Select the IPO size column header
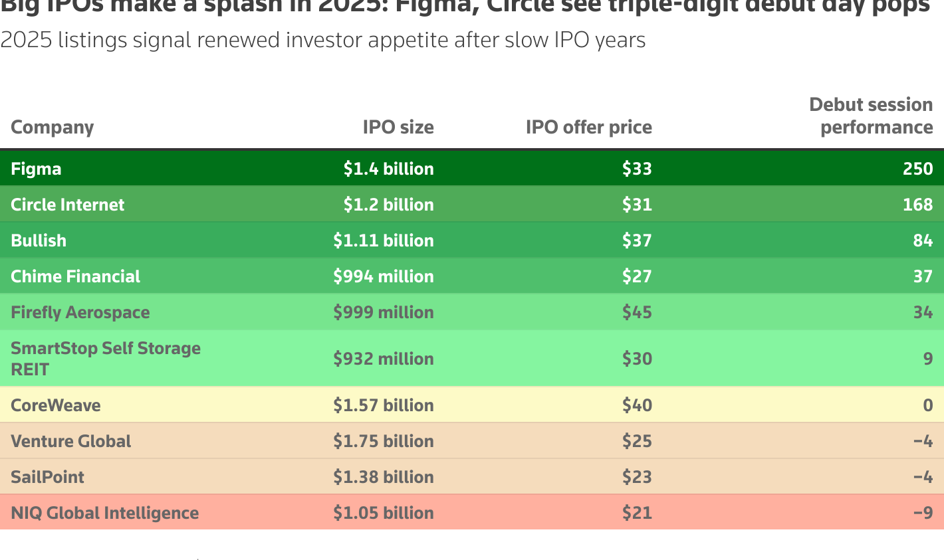 [398, 128]
